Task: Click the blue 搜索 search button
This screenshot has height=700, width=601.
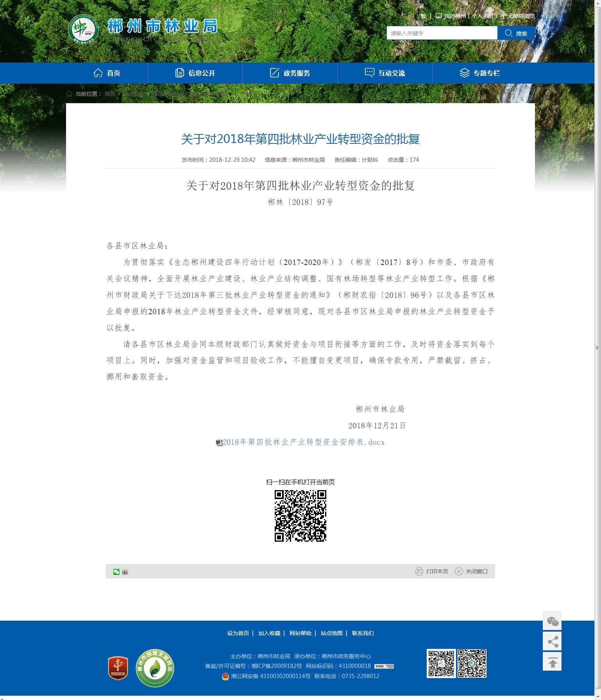Action: coord(516,33)
